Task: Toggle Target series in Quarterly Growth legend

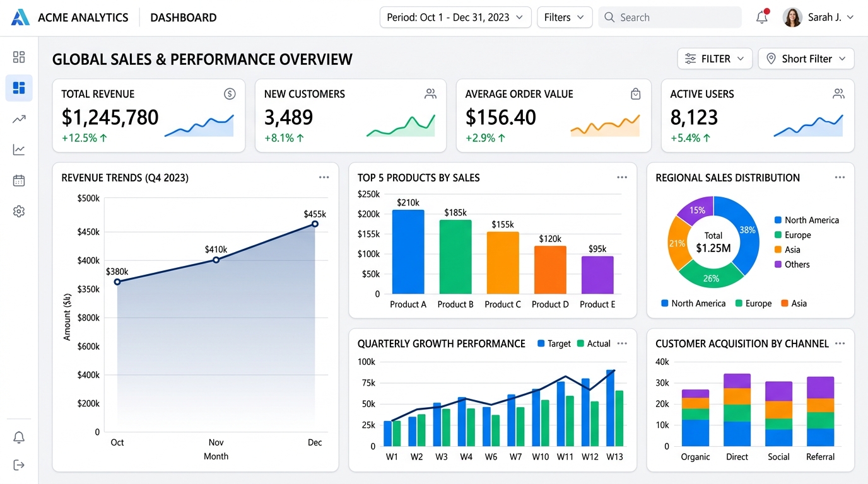Action: click(x=554, y=343)
